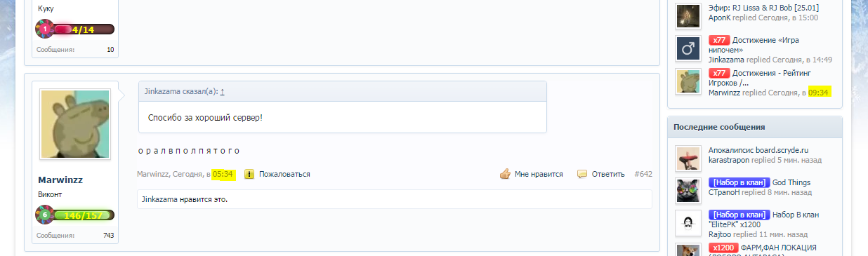Click the Пожаловаться report link
This screenshot has height=256, width=868.
click(284, 174)
